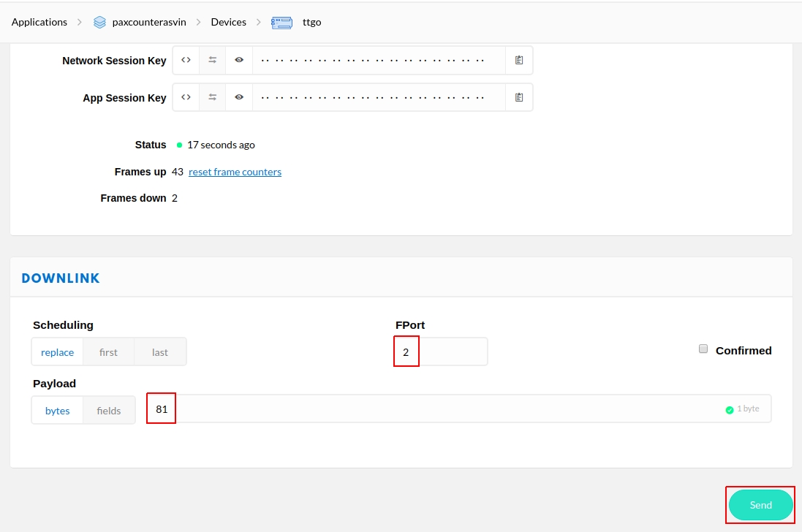Click the Network Session Key hex format icon

186,61
